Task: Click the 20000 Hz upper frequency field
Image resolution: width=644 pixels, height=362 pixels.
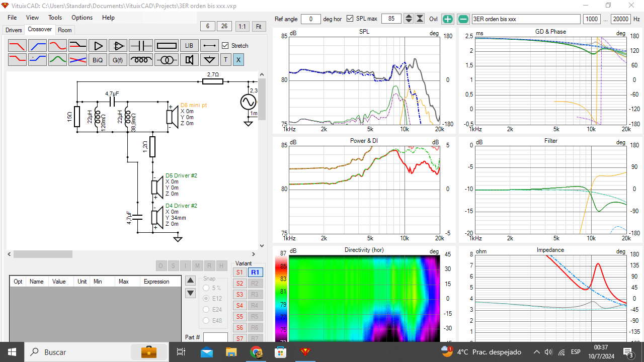Action: tap(621, 19)
